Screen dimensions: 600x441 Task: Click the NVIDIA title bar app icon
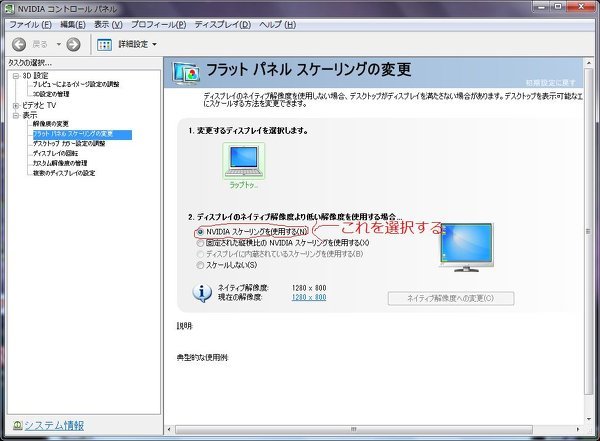point(9,8)
